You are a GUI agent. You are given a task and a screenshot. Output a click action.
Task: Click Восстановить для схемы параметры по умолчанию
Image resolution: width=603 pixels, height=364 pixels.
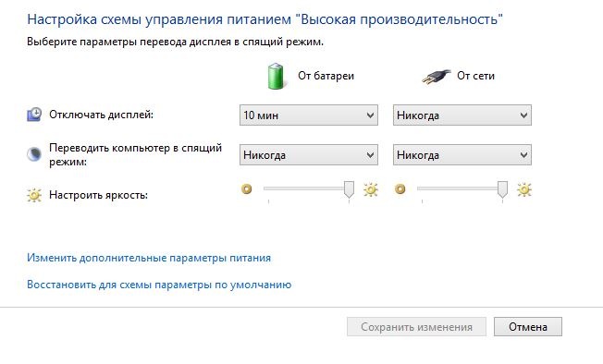coord(159,285)
